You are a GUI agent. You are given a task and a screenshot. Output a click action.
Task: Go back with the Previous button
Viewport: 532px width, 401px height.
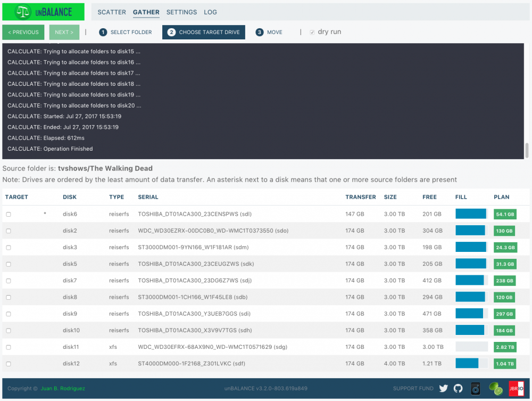23,32
